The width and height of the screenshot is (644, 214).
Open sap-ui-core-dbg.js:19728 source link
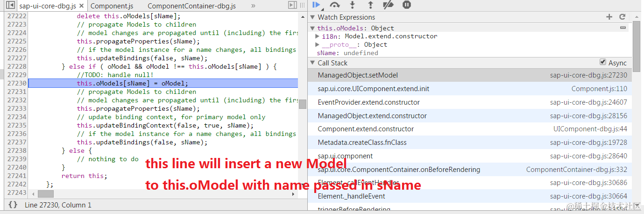click(588, 143)
